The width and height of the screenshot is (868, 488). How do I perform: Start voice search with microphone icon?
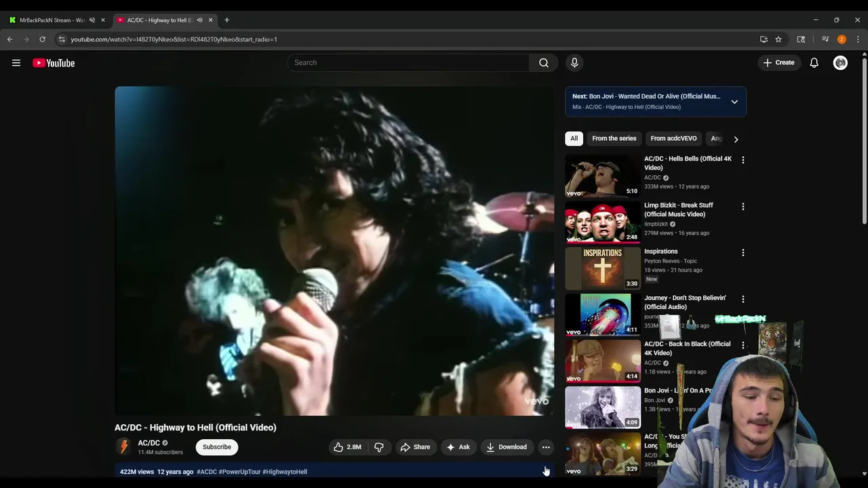coord(574,62)
